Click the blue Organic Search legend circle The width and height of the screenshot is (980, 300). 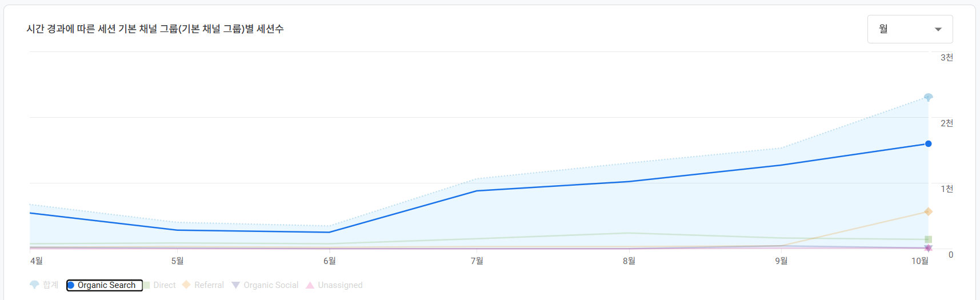point(71,285)
